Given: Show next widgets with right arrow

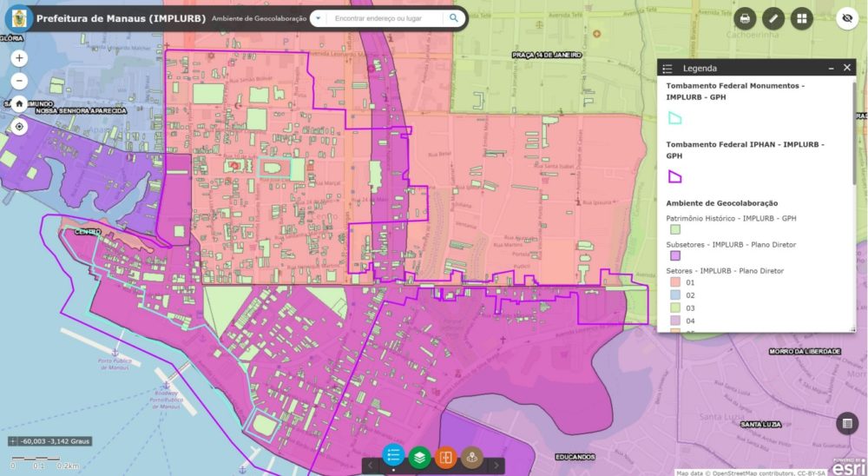Looking at the screenshot, I should (x=496, y=466).
